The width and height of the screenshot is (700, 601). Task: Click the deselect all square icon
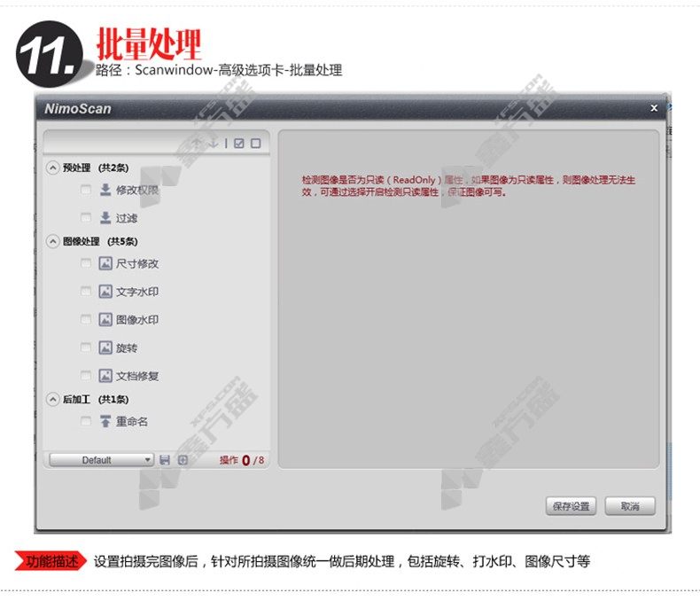tap(256, 144)
